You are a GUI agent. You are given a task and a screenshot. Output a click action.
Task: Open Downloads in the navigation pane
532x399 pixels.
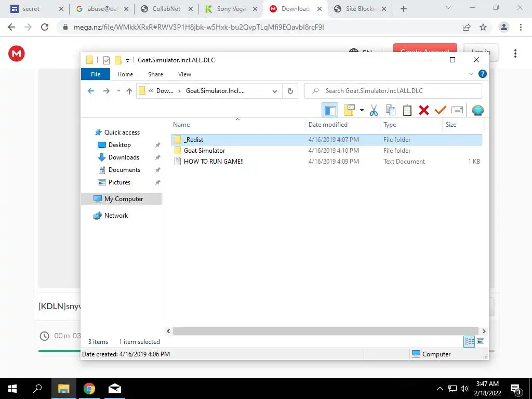tap(124, 157)
